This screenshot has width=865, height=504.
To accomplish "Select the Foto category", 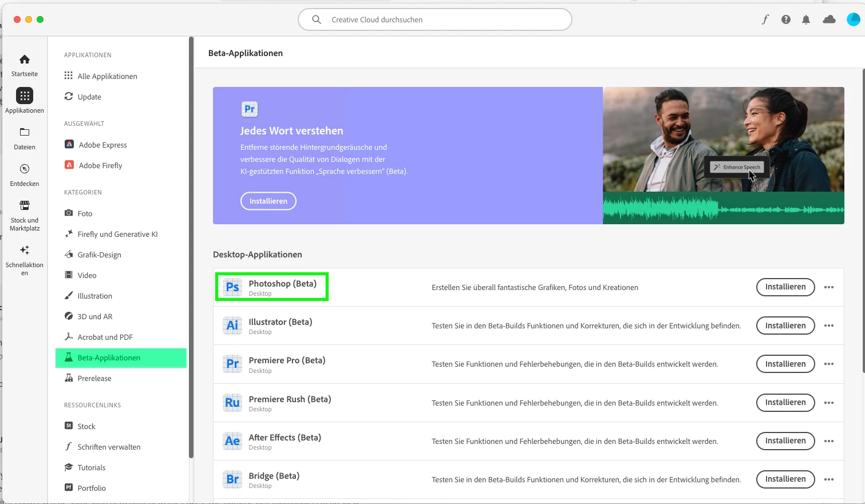I will (x=121, y=213).
